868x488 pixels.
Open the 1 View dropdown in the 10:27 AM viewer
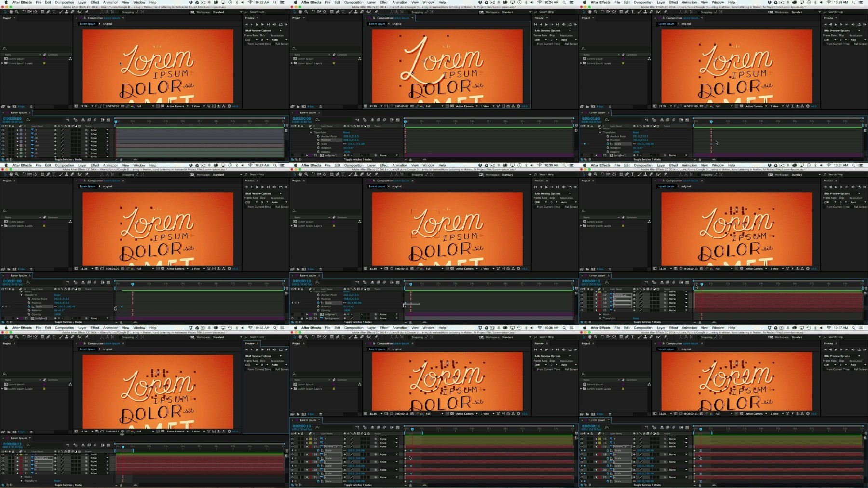click(198, 269)
